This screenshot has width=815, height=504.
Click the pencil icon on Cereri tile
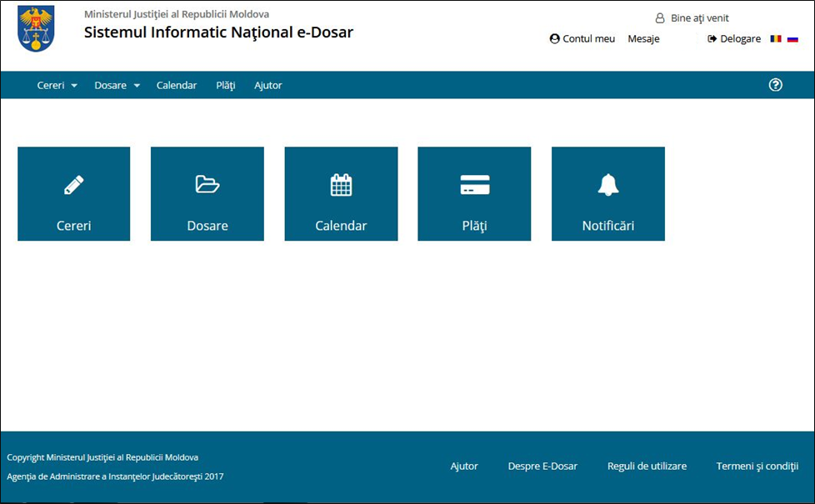coord(73,185)
